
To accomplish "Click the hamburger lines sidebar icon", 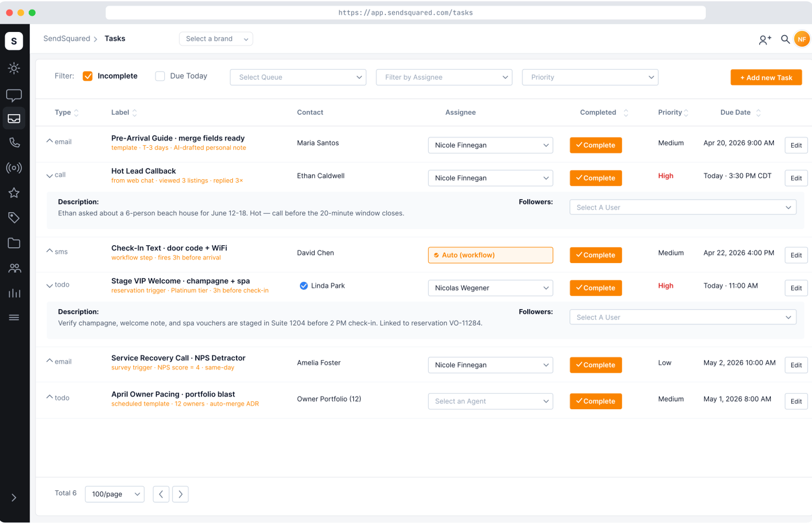I will click(x=14, y=318).
